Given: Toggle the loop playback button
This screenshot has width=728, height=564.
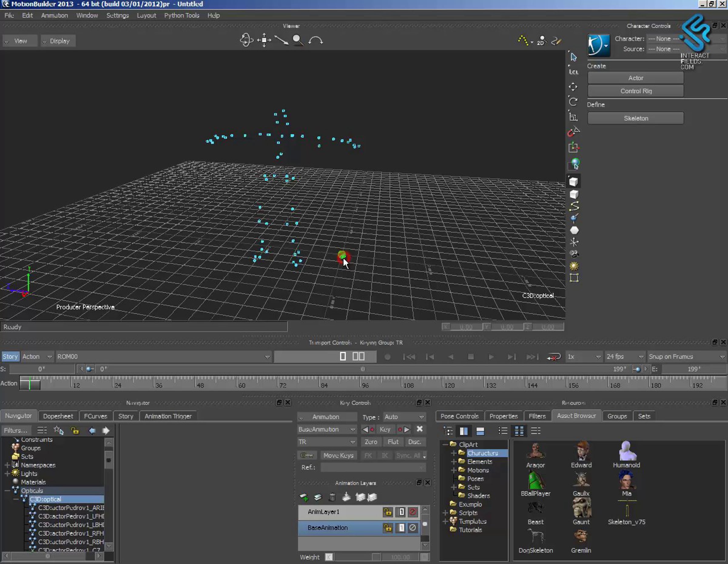Looking at the screenshot, I should (554, 357).
